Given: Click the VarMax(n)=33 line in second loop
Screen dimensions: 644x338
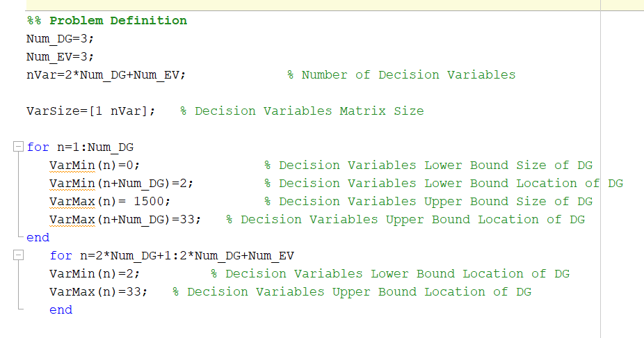Looking at the screenshot, I should [x=98, y=291].
